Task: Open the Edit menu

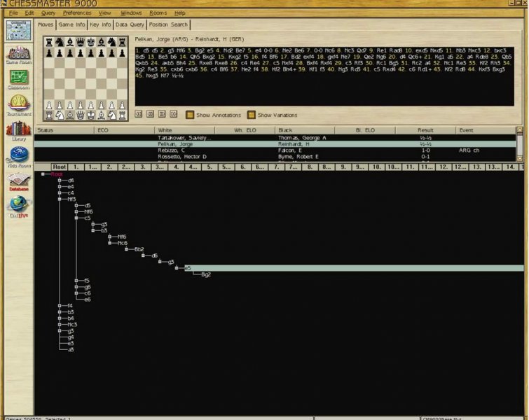Action: [x=29, y=13]
